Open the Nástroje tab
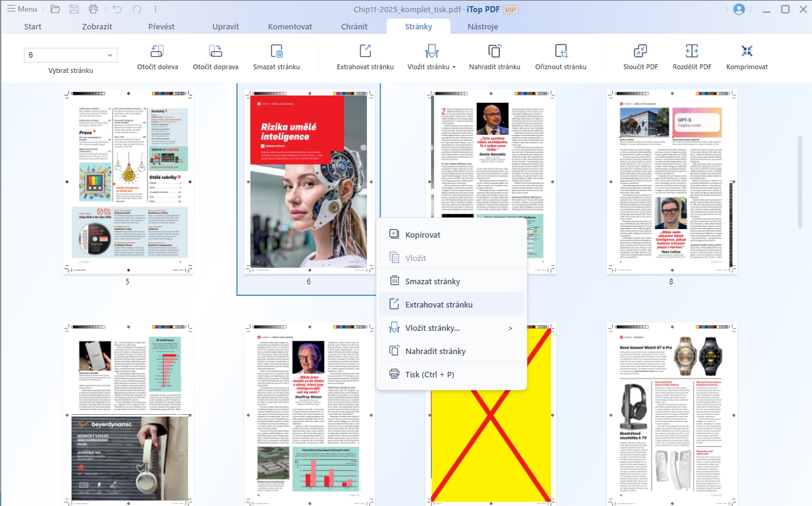Viewport: 812px width, 506px height. point(483,26)
